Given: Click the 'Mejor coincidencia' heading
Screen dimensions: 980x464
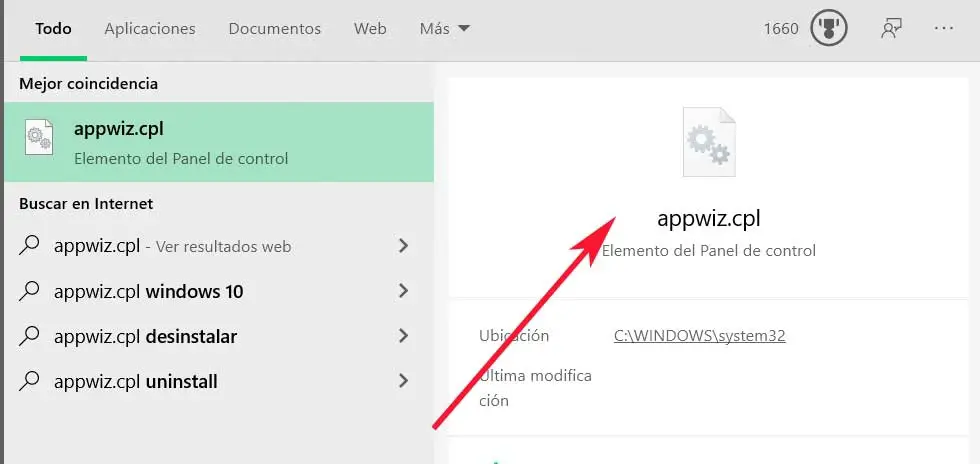Looking at the screenshot, I should point(88,83).
